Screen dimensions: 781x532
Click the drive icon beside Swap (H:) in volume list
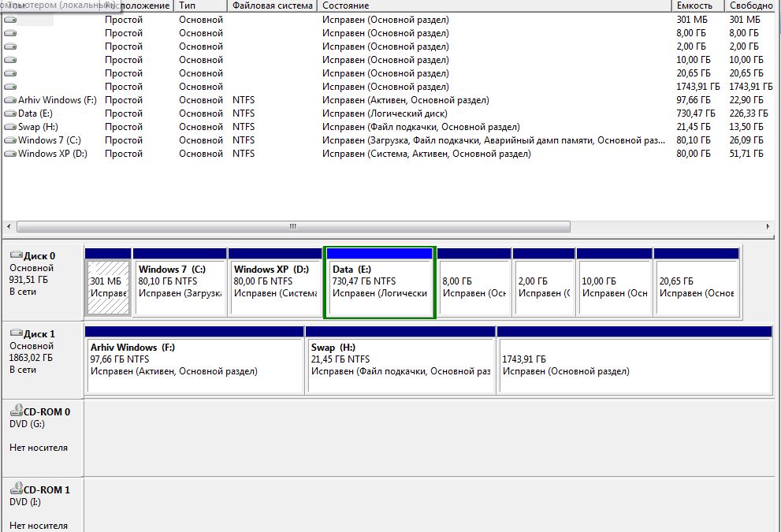click(x=10, y=127)
